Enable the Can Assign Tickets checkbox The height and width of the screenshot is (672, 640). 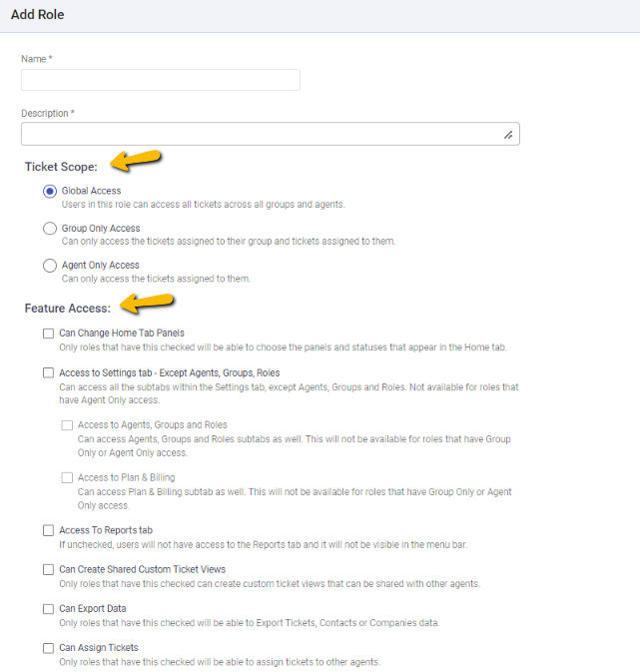49,648
